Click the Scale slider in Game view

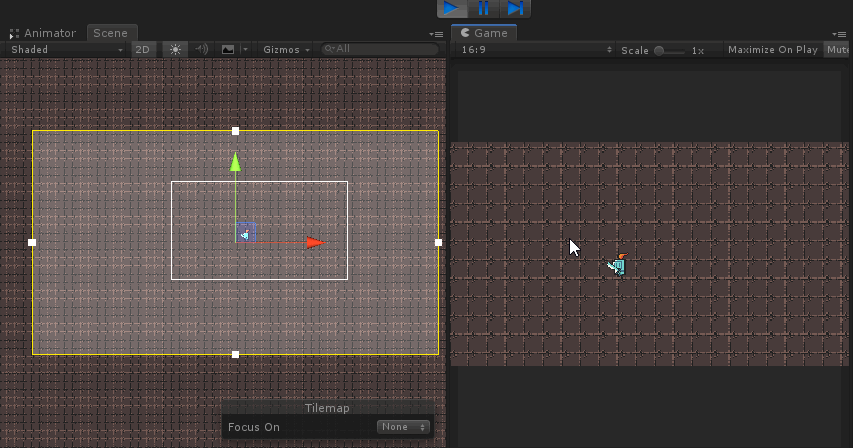[671, 50]
